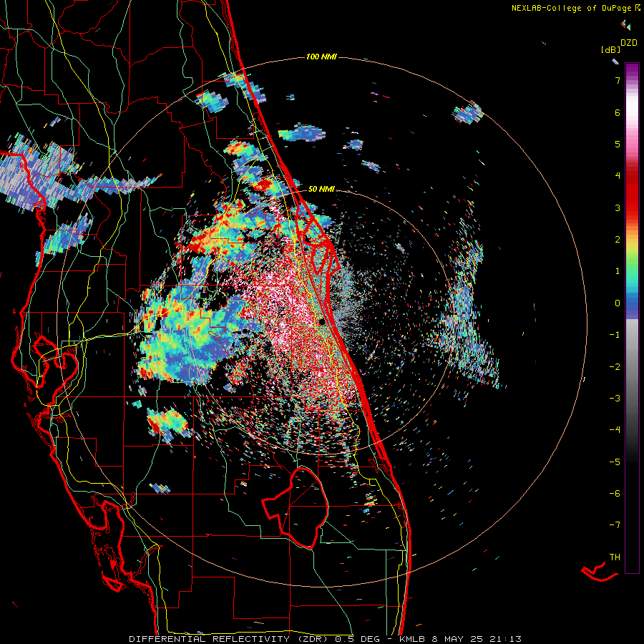Viewport: 644px width, 644px height.
Task: Click the "-3" tick label on the color scale
Action: [615, 398]
